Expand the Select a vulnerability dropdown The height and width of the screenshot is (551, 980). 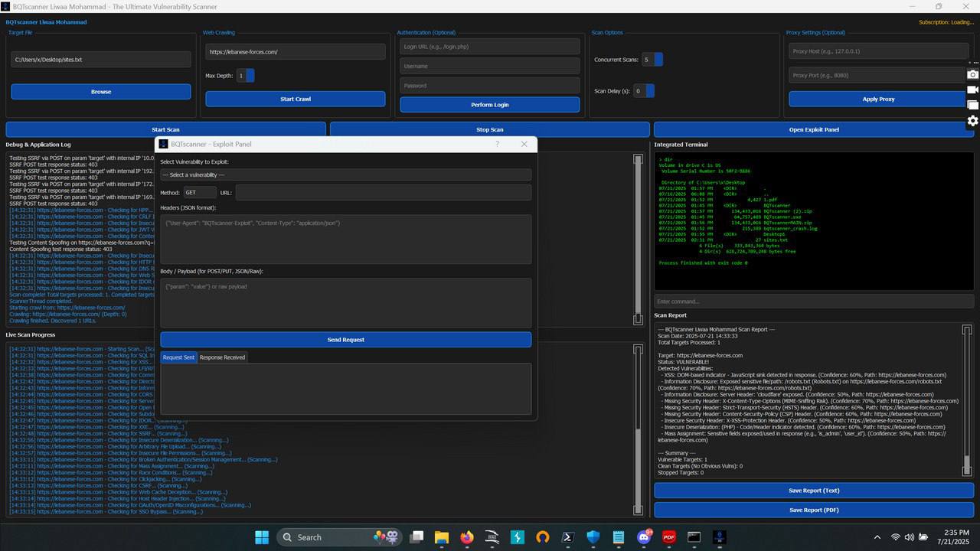(345, 175)
